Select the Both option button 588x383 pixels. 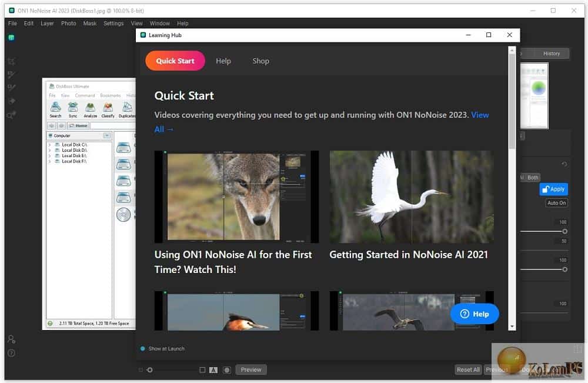click(x=533, y=178)
